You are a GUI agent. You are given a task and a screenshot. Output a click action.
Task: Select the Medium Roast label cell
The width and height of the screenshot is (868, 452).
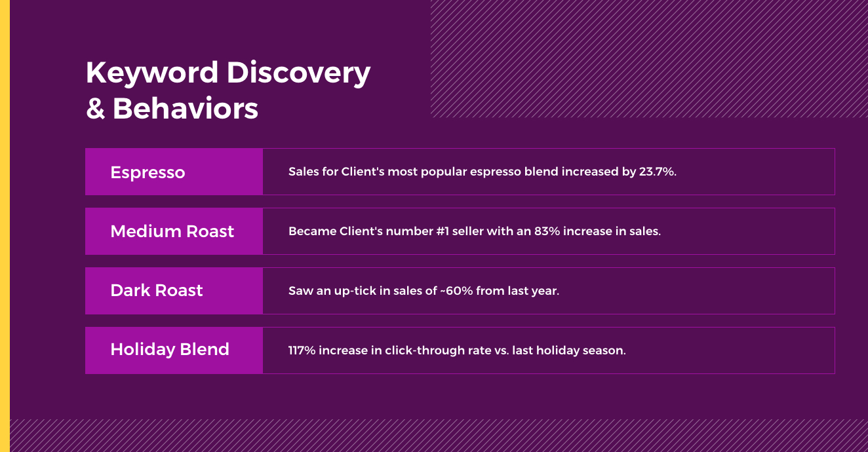[174, 231]
